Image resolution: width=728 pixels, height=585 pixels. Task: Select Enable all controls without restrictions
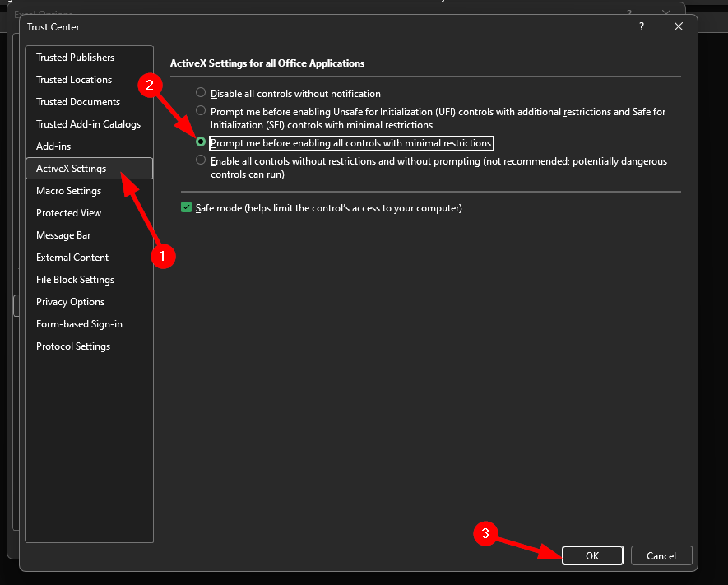[201, 161]
